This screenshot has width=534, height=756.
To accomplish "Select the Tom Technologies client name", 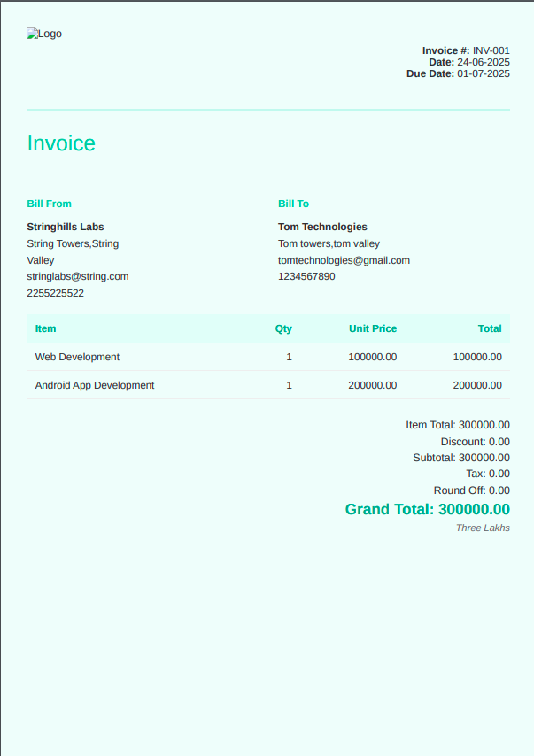I will pos(322,227).
